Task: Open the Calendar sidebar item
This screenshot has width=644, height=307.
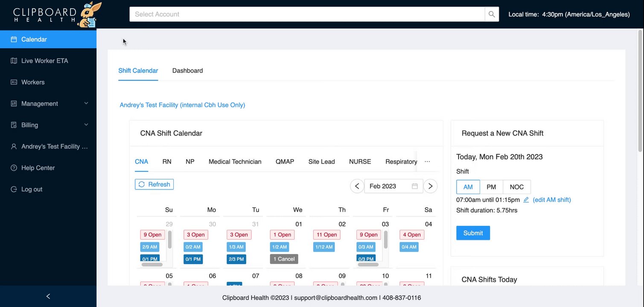Action: tap(48, 39)
